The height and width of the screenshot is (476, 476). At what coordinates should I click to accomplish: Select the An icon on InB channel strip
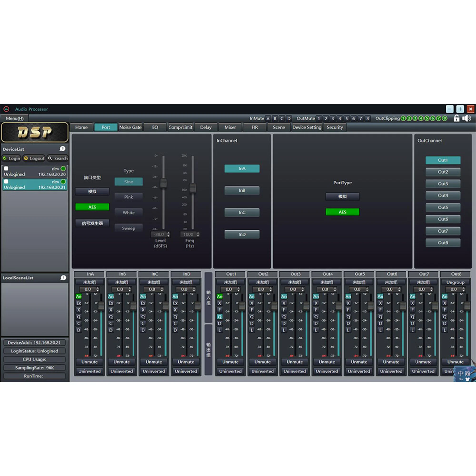point(111,297)
